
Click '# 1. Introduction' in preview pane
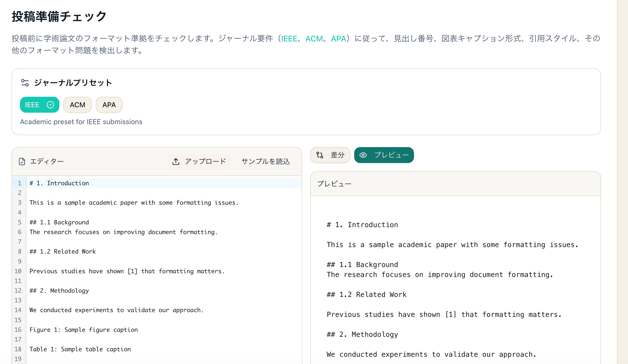pyautogui.click(x=362, y=225)
